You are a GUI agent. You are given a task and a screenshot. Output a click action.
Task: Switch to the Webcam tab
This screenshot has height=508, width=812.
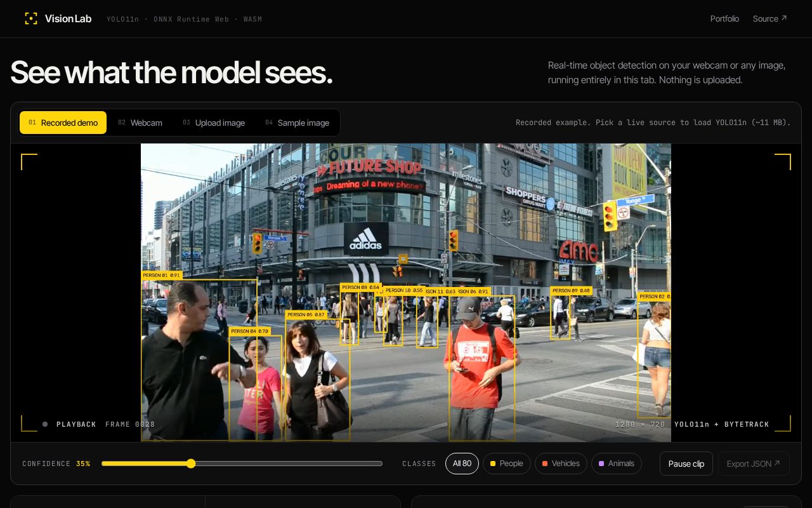tap(140, 123)
